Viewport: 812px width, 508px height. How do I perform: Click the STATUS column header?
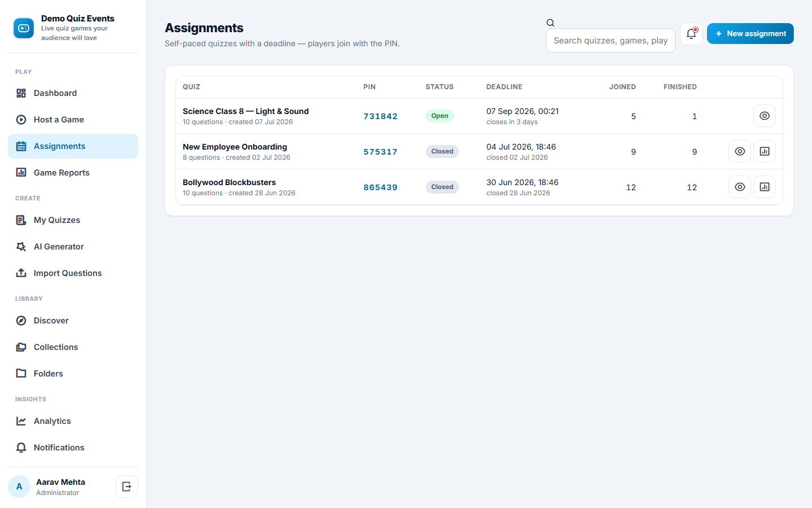[x=440, y=87]
